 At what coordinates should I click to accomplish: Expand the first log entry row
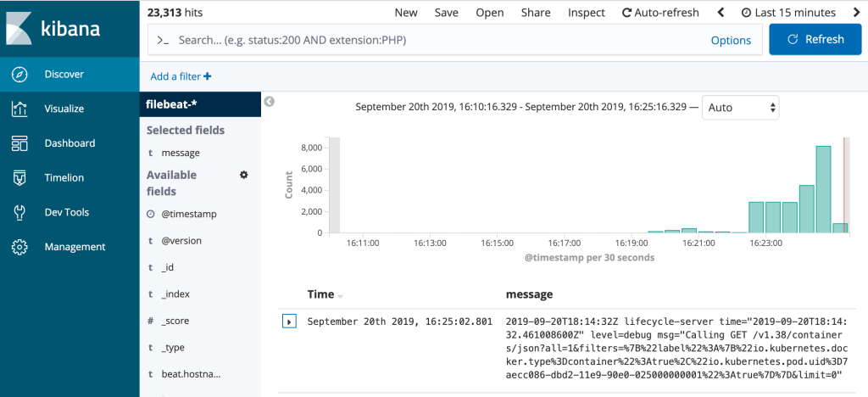tap(289, 322)
